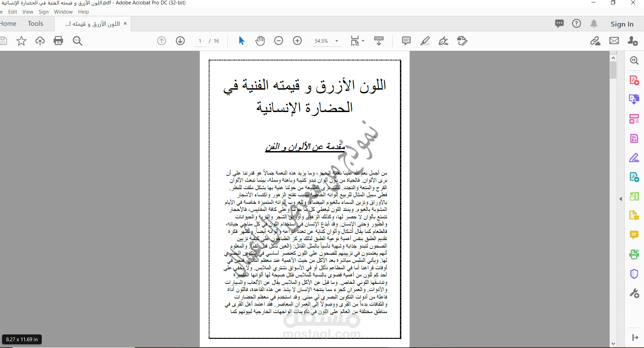Screen dimensions: 644x348
Task: Close the document tab
Action: (x=125, y=23)
